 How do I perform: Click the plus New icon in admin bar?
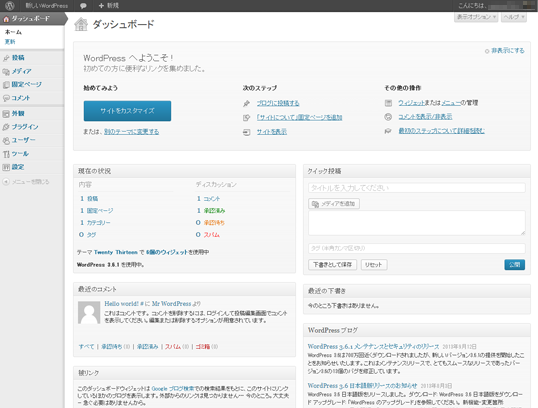(101, 5)
